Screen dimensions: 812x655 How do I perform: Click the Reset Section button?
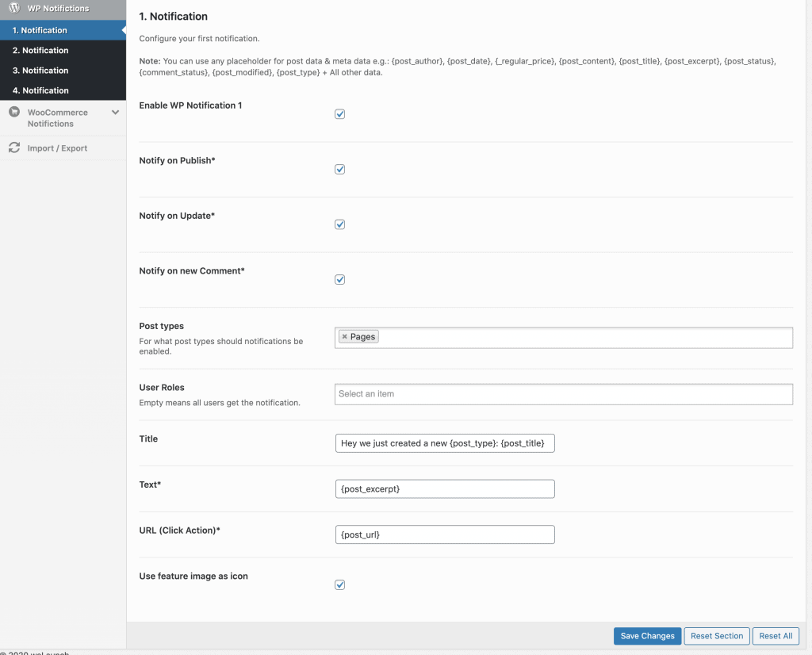716,635
